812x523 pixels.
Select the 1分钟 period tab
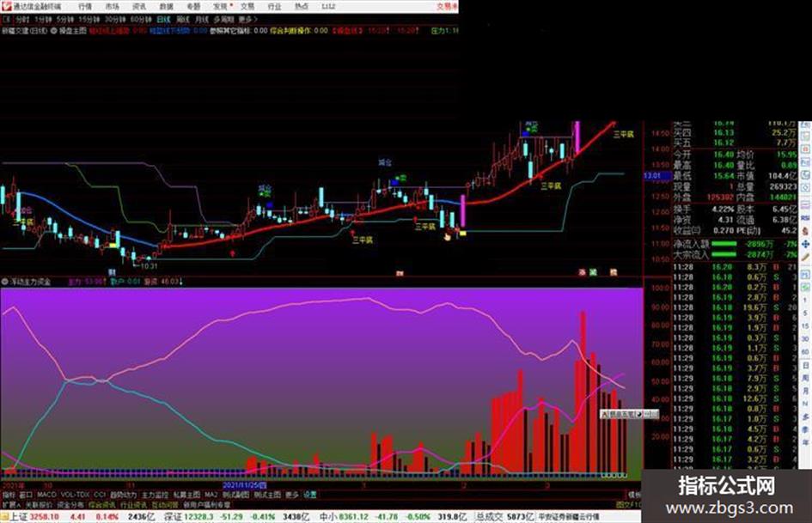pos(43,19)
